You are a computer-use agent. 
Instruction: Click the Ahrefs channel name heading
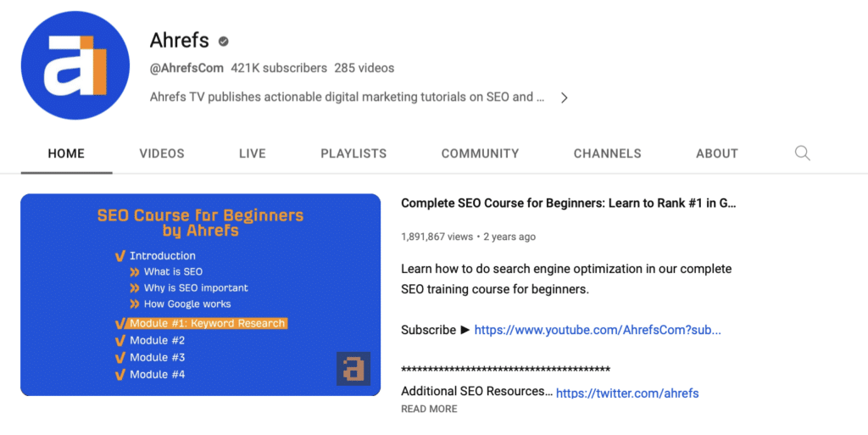180,41
